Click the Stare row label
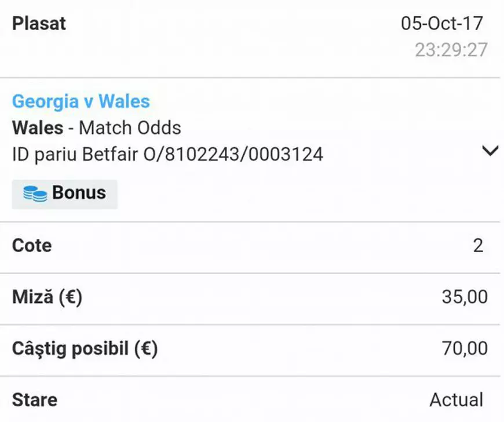 pyautogui.click(x=35, y=400)
